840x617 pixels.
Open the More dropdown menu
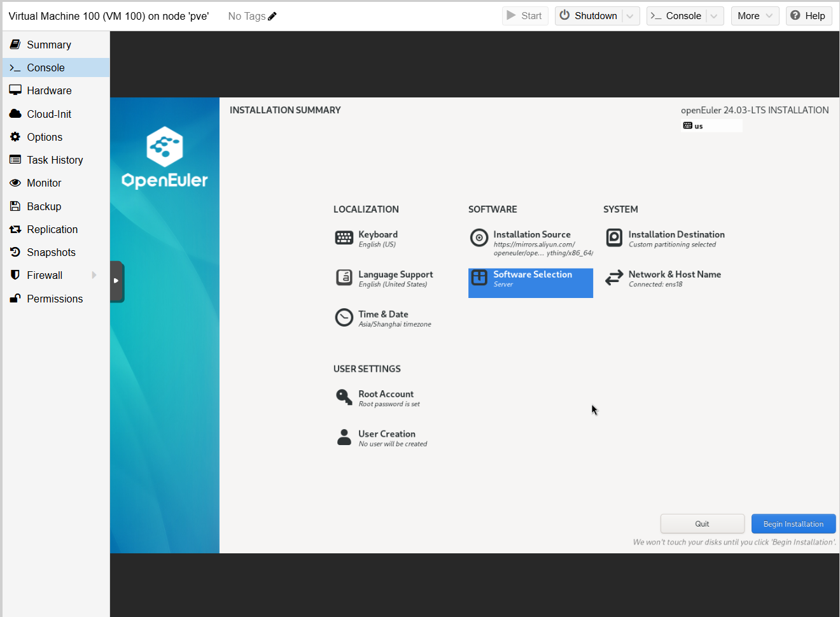pyautogui.click(x=754, y=16)
